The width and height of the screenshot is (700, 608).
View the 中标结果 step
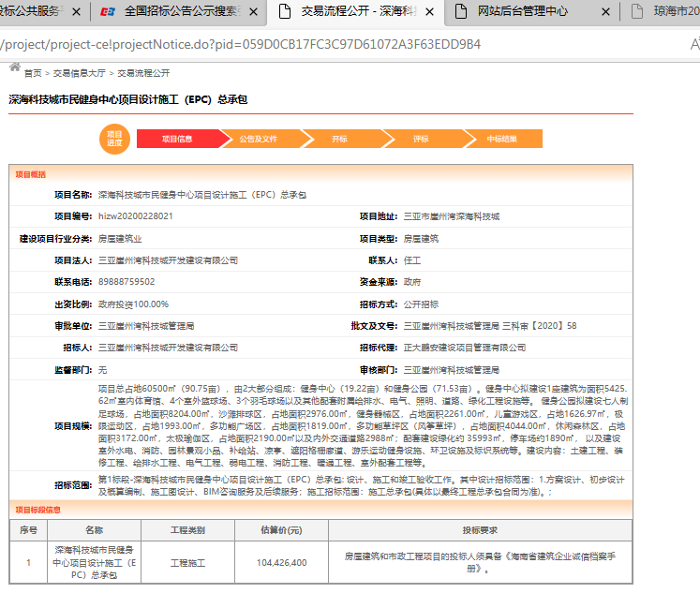tap(501, 139)
